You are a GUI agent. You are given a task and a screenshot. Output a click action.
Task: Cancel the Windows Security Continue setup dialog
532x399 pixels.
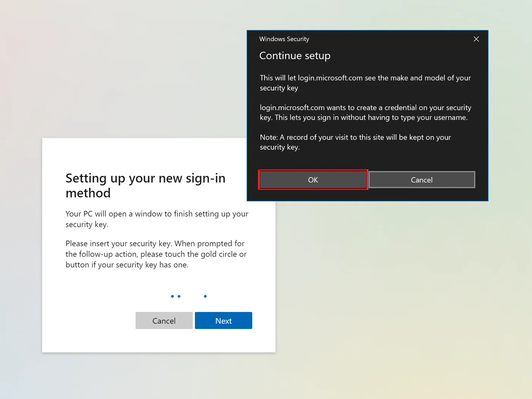422,180
